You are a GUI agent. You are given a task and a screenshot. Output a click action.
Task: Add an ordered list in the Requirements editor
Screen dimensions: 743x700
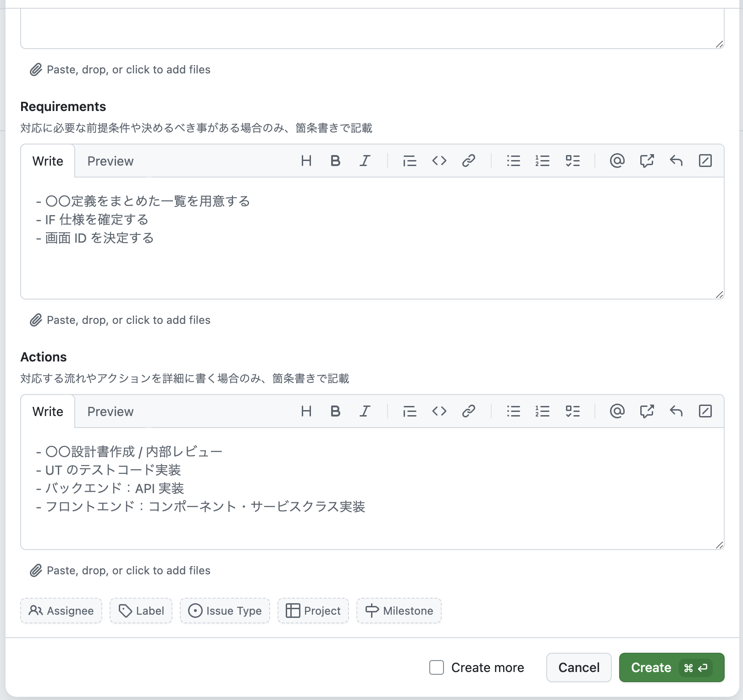click(542, 161)
